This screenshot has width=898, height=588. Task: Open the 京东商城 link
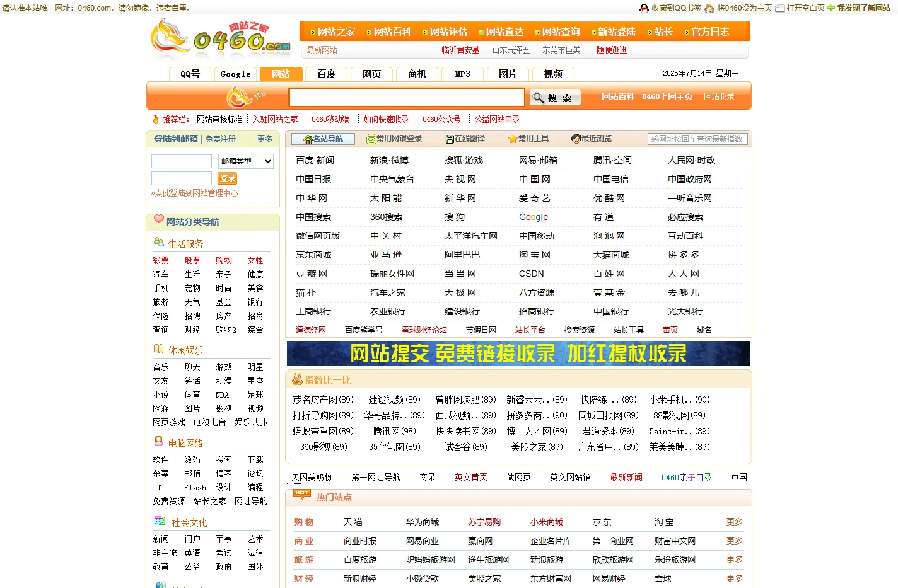313,255
